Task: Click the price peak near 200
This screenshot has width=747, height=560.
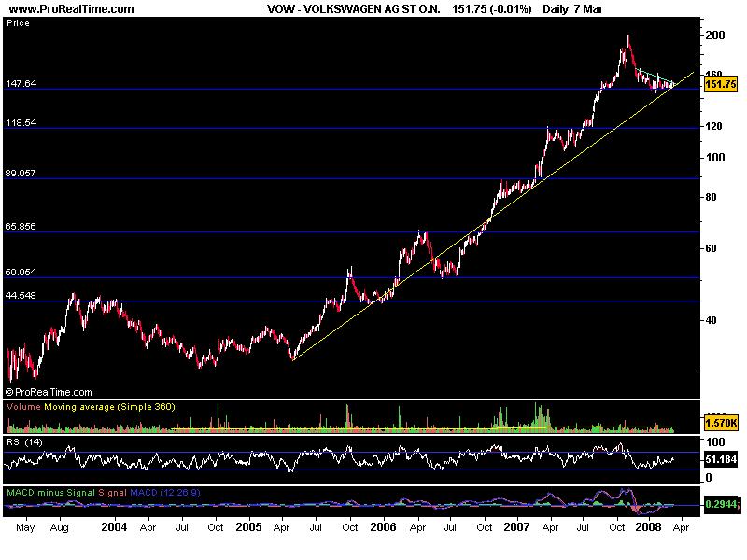Action: (x=627, y=37)
